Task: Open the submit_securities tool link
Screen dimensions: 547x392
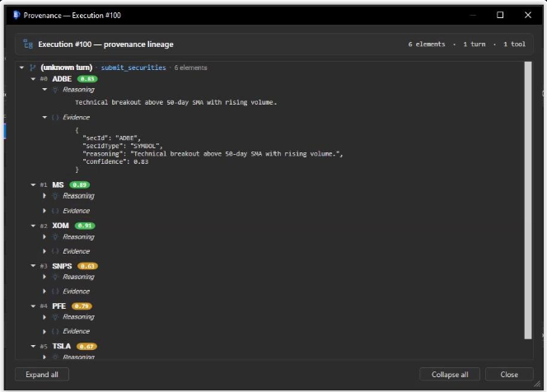Action: (133, 68)
